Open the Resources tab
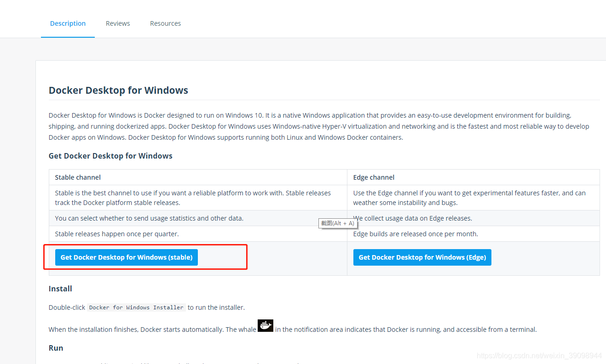This screenshot has height=364, width=606. coord(165,23)
